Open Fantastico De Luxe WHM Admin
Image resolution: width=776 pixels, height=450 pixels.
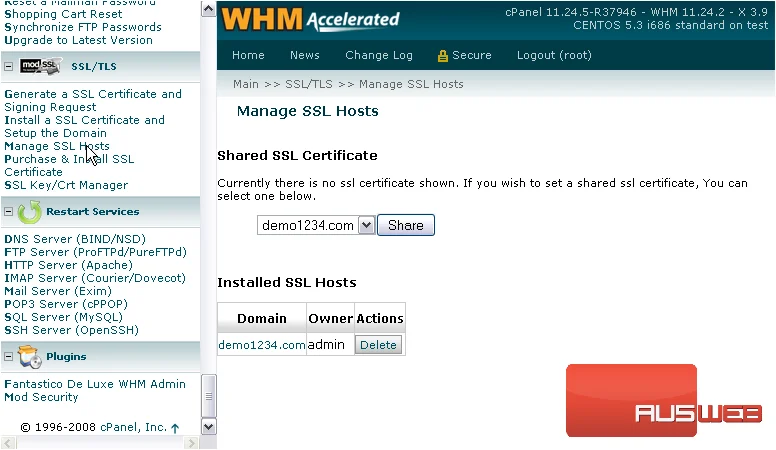pyautogui.click(x=95, y=384)
